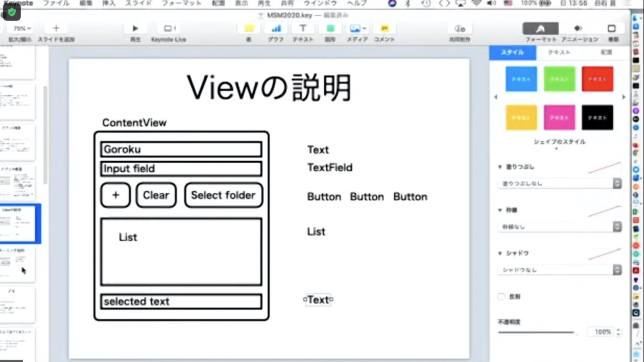
Task: Click the 不透明度 opacity slider
Action: [x=536, y=332]
